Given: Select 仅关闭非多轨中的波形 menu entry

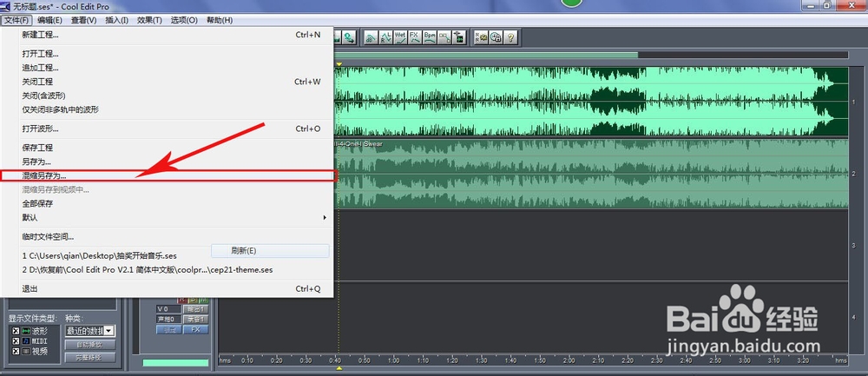Looking at the screenshot, I should 168,109.
